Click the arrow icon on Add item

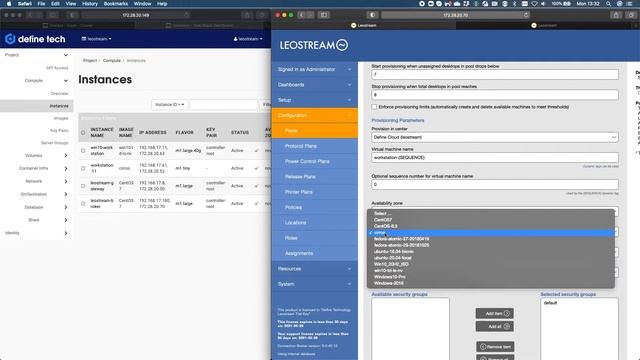507,313
